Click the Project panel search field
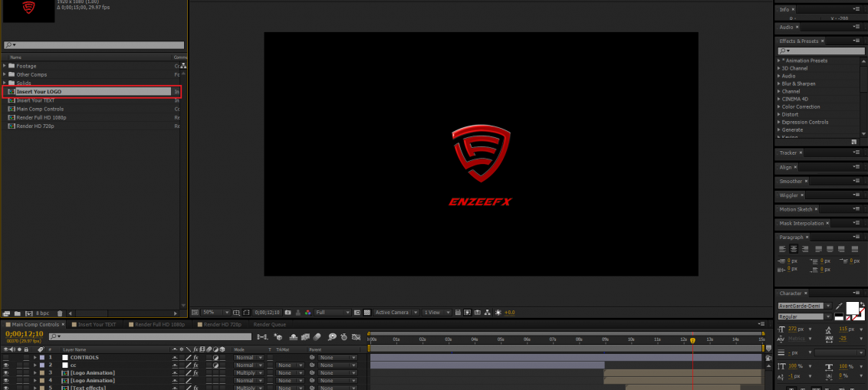Viewport: 868px width, 390px height. coord(94,44)
